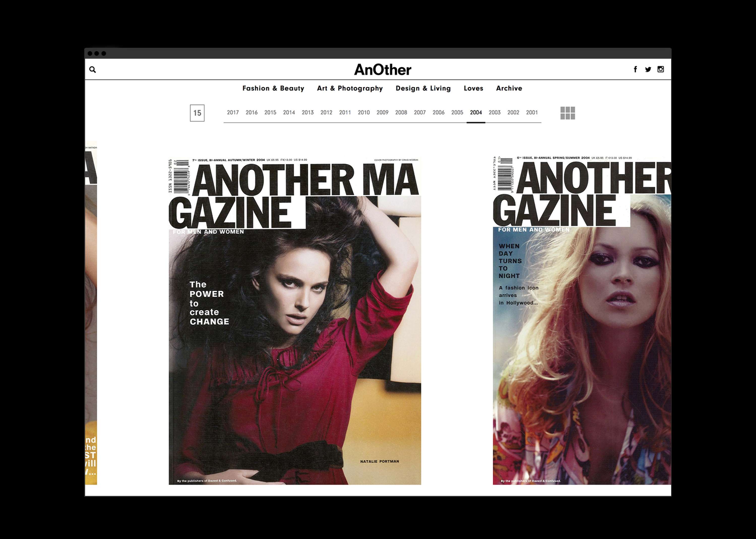The image size is (756, 539).
Task: Click the boxed 15 counter icon
Action: click(197, 113)
